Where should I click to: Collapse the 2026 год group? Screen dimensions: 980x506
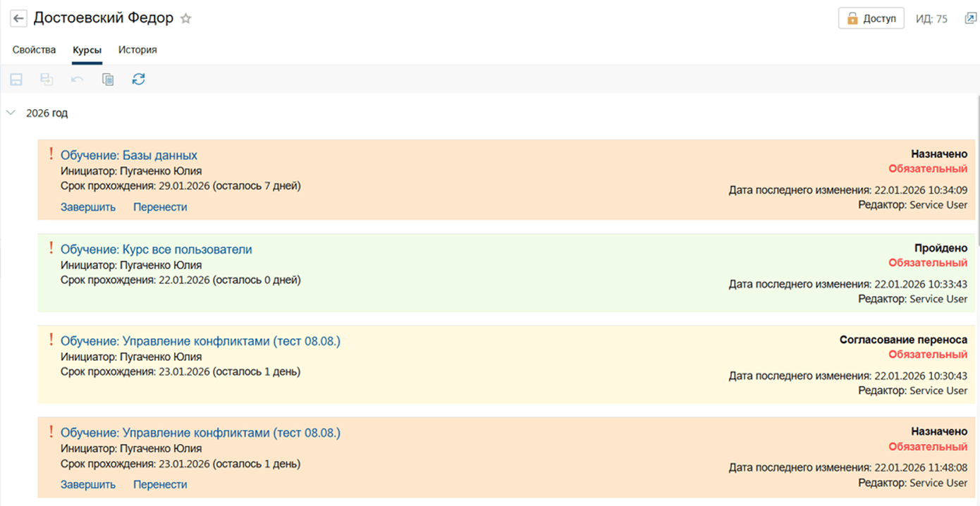pos(11,113)
